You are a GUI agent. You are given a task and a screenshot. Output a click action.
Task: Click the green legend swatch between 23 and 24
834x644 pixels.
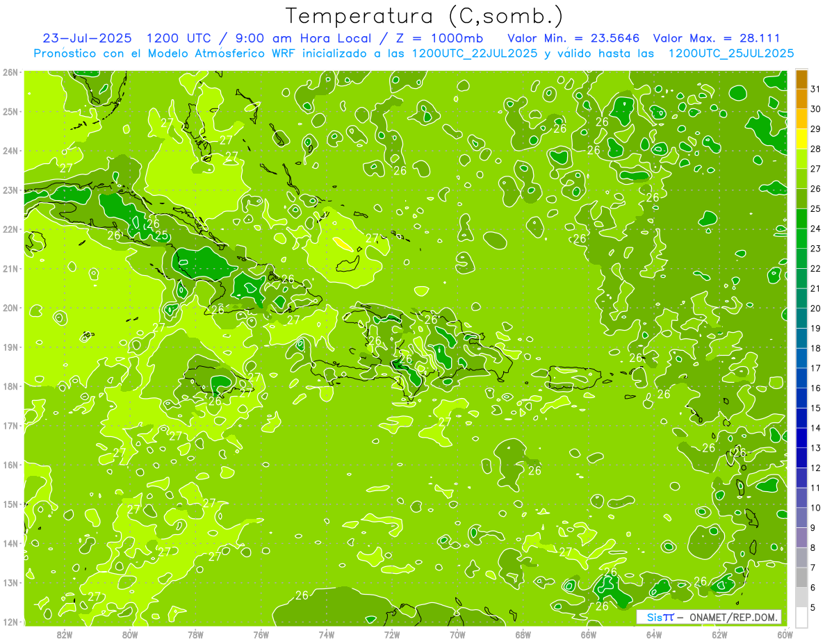click(x=801, y=238)
